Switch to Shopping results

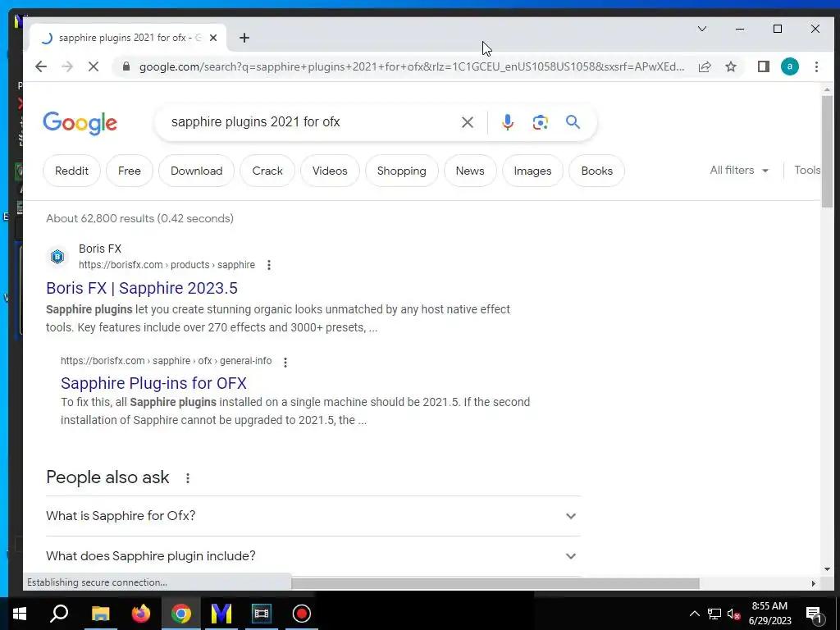401,171
